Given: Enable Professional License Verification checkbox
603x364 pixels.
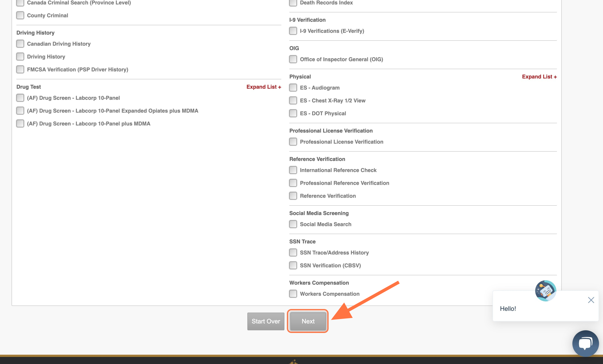Looking at the screenshot, I should tap(293, 141).
